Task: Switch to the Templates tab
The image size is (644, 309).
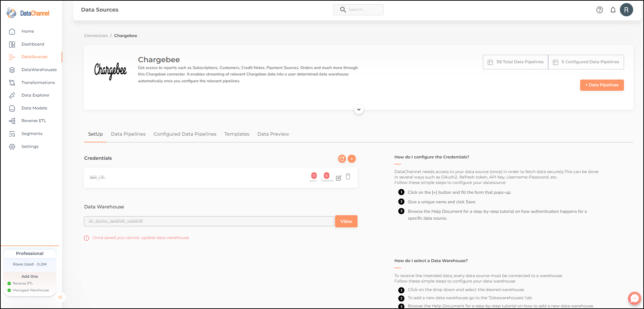Action: coord(237,134)
